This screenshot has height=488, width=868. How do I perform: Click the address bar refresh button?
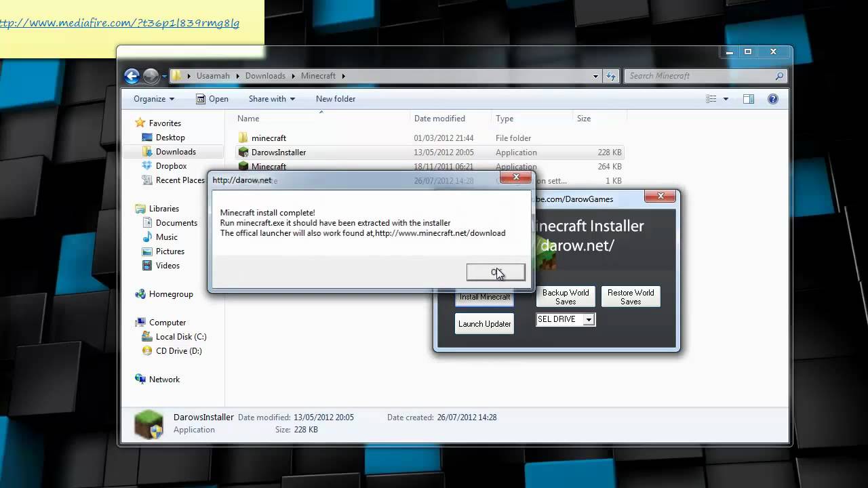coord(611,76)
